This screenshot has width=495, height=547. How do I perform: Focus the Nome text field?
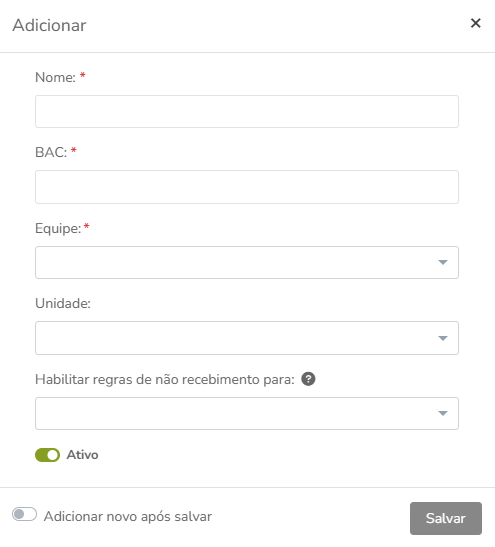coord(247,112)
